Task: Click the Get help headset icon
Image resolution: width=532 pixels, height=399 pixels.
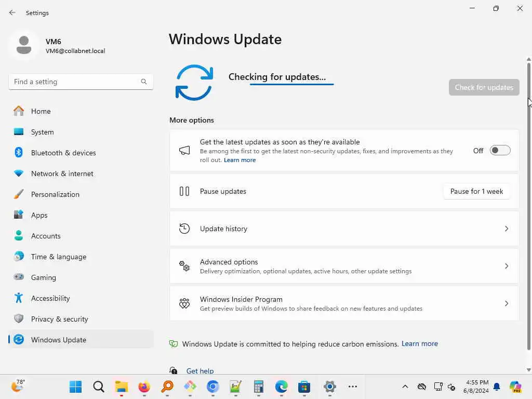Action: [174, 370]
